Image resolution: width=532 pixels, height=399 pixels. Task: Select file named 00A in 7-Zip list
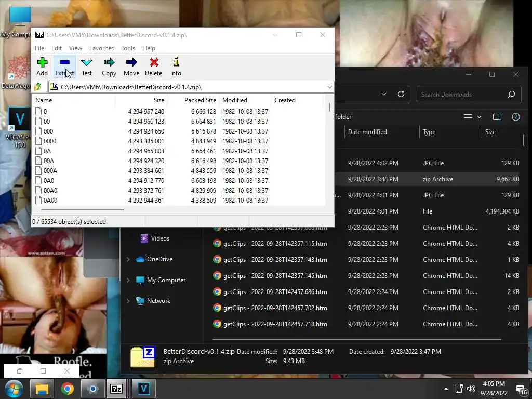(x=48, y=161)
